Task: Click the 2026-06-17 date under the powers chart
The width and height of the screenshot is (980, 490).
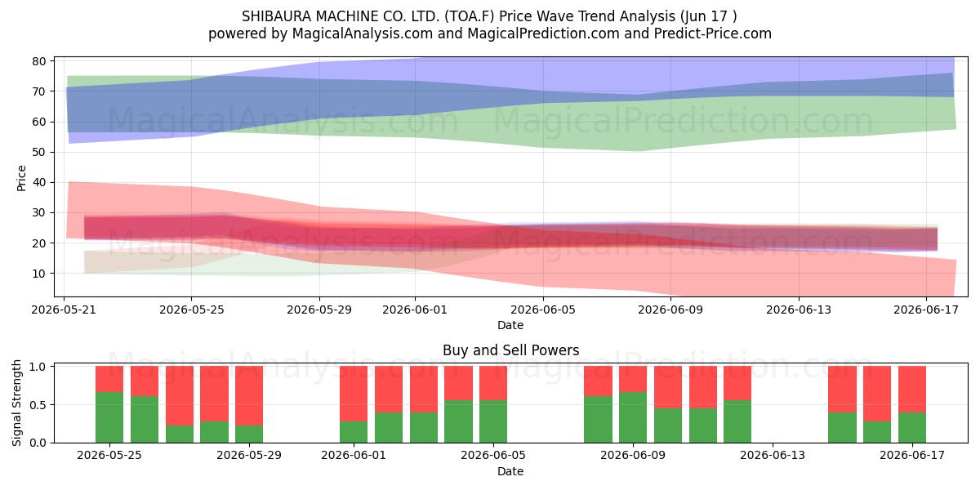Action: (x=912, y=456)
